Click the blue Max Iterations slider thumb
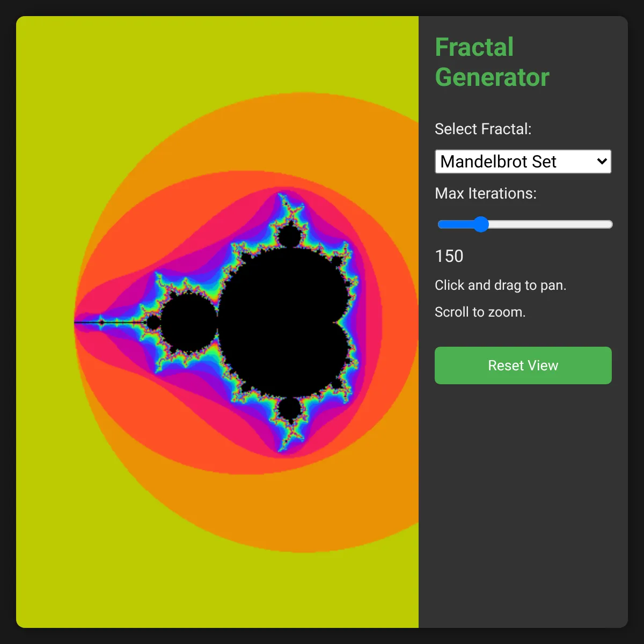Screen dimensions: 644x644 pos(481,224)
